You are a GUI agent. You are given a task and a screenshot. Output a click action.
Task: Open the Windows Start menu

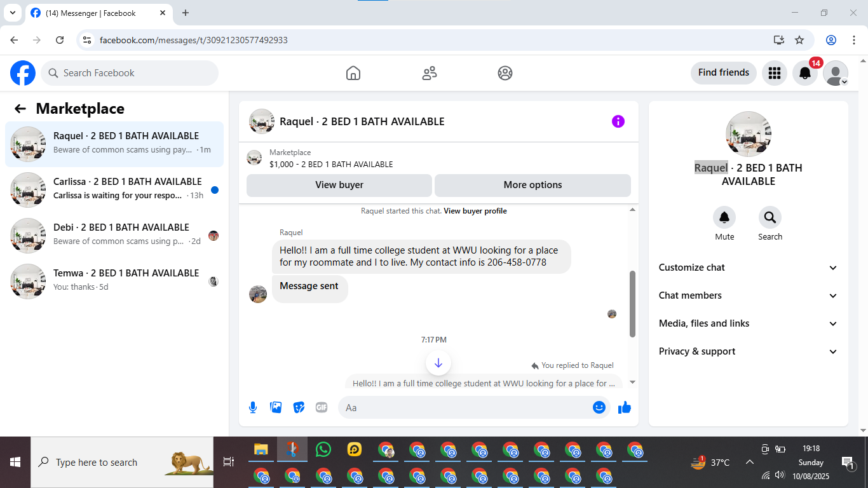[x=15, y=463]
